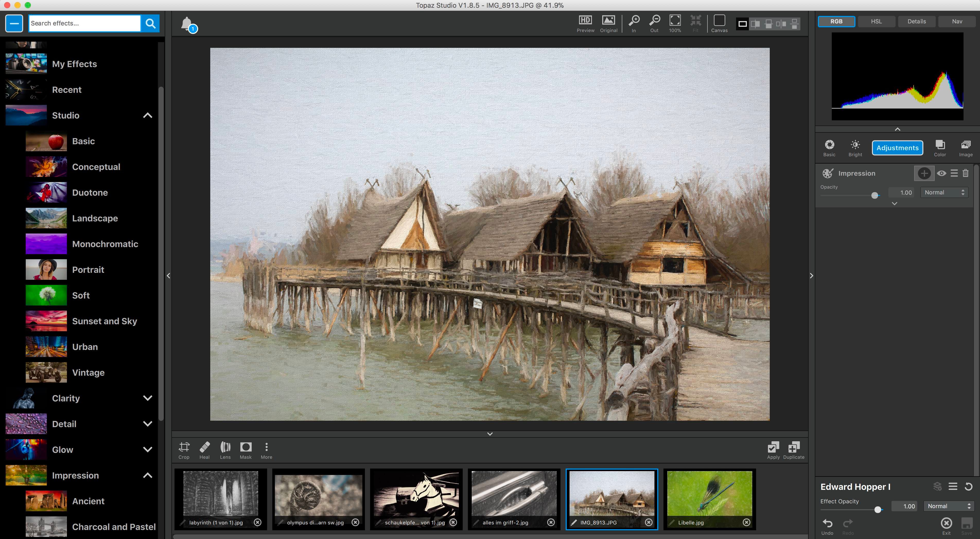Select top-bottom split view mode

tap(768, 24)
